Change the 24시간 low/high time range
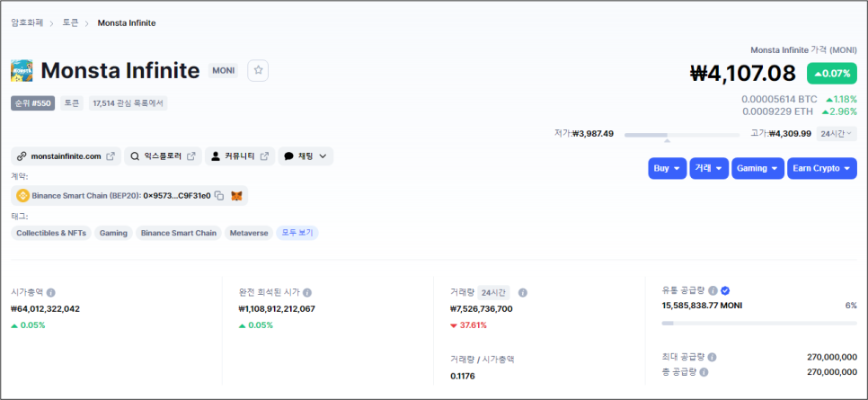868x400 pixels. 837,134
